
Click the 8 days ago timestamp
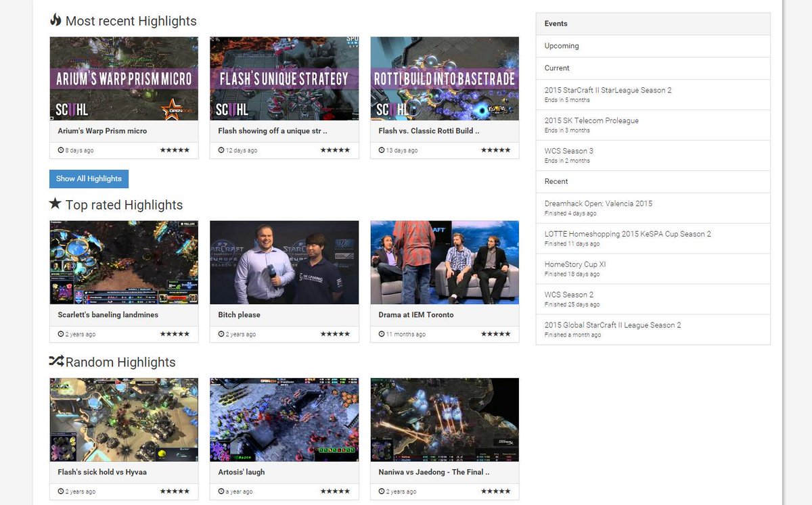tap(80, 151)
